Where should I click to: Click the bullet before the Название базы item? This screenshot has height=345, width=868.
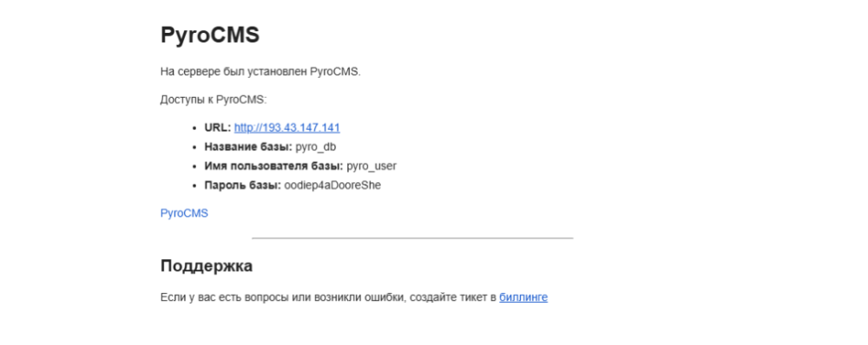194,147
